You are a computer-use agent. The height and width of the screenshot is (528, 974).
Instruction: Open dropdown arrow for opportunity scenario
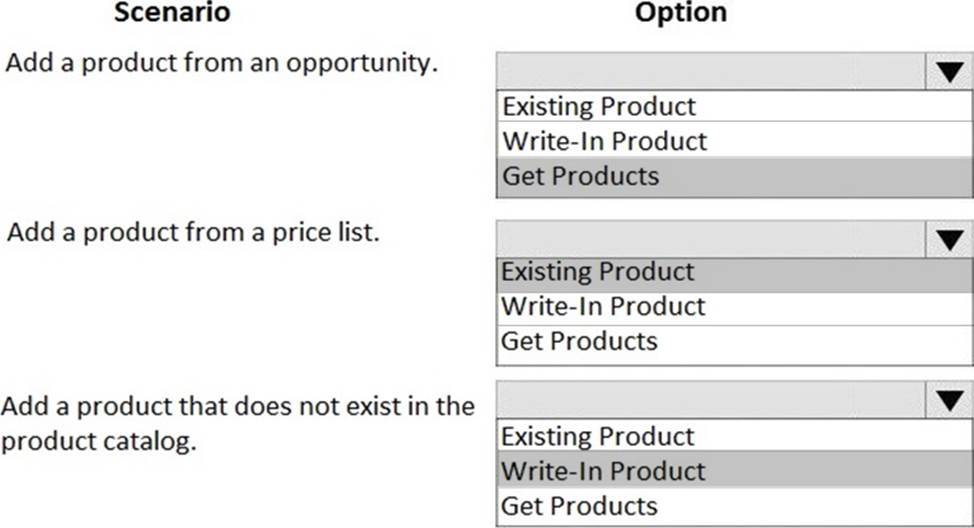(x=949, y=73)
